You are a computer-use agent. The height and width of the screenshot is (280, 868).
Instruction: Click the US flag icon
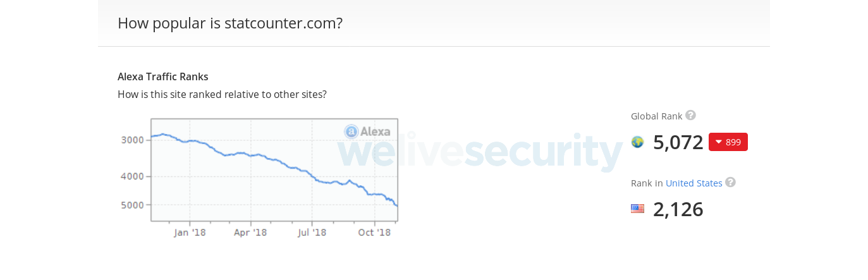tap(637, 209)
